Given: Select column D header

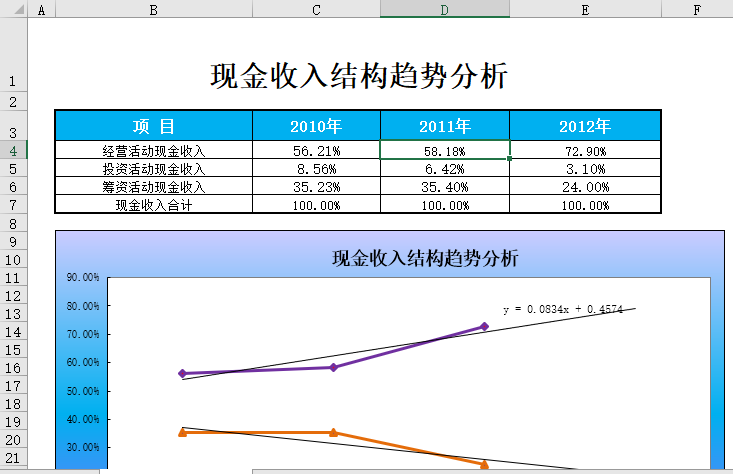Looking at the screenshot, I should click(x=444, y=9).
